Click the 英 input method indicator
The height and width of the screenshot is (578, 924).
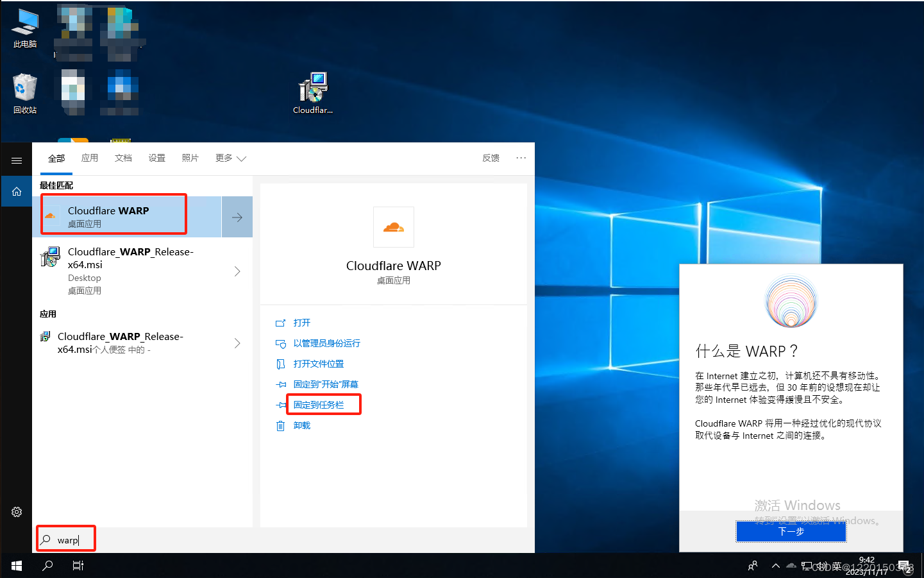coord(836,566)
